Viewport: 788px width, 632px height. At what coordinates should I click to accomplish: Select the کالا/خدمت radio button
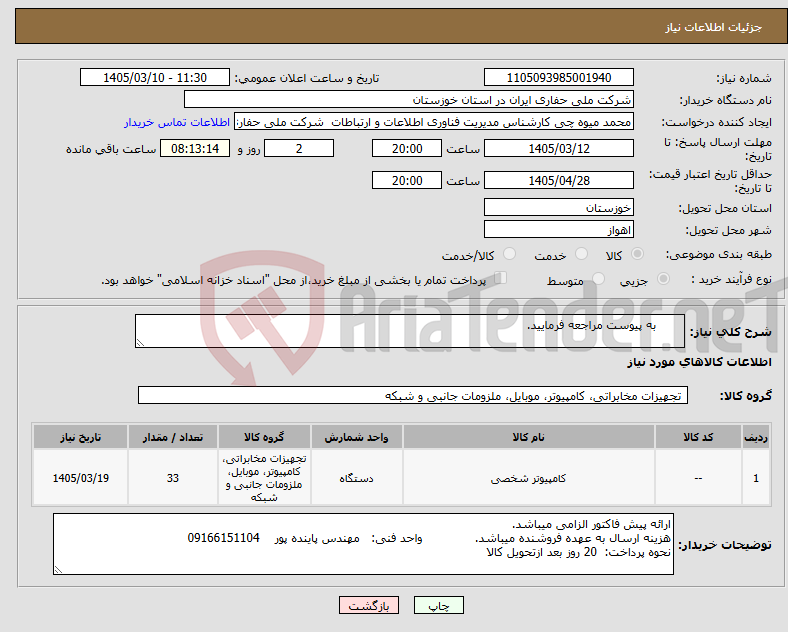coord(509,254)
